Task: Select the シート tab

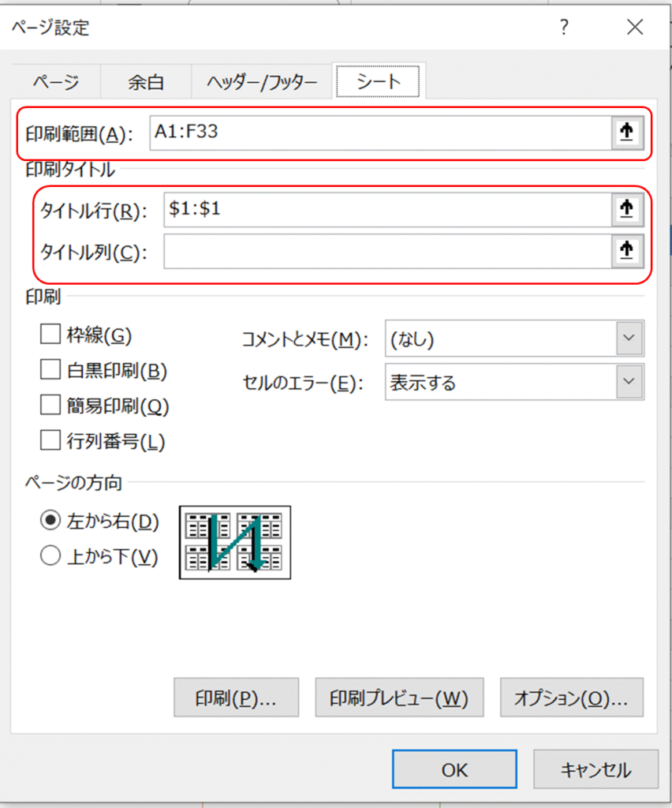Action: click(379, 81)
